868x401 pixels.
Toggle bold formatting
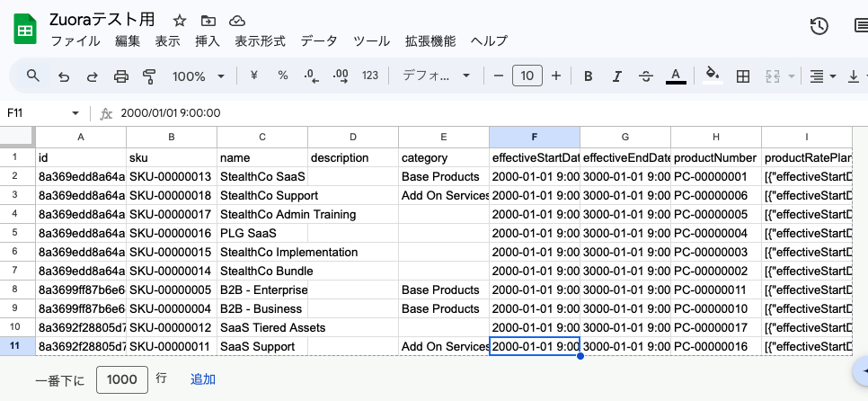(589, 76)
